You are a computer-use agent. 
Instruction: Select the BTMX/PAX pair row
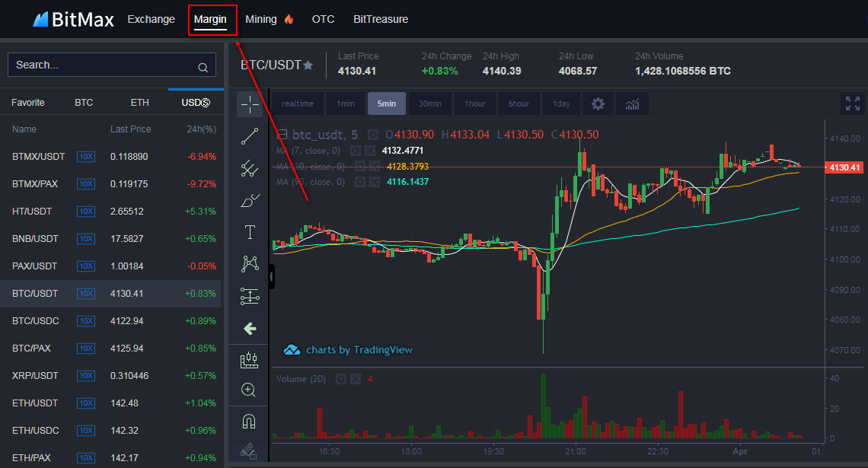(x=110, y=183)
